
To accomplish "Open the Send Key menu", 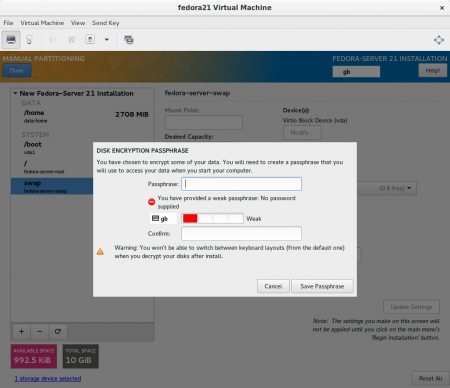I will pyautogui.click(x=105, y=23).
